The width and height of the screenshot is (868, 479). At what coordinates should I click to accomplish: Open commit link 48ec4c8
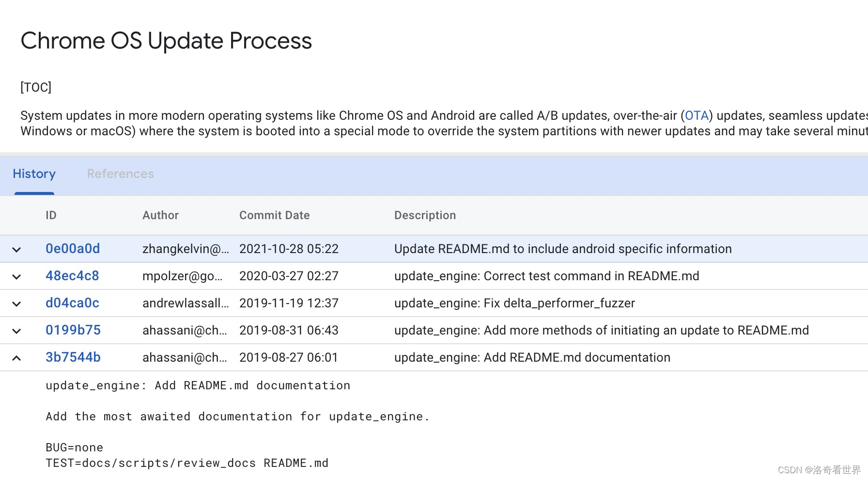tap(72, 276)
